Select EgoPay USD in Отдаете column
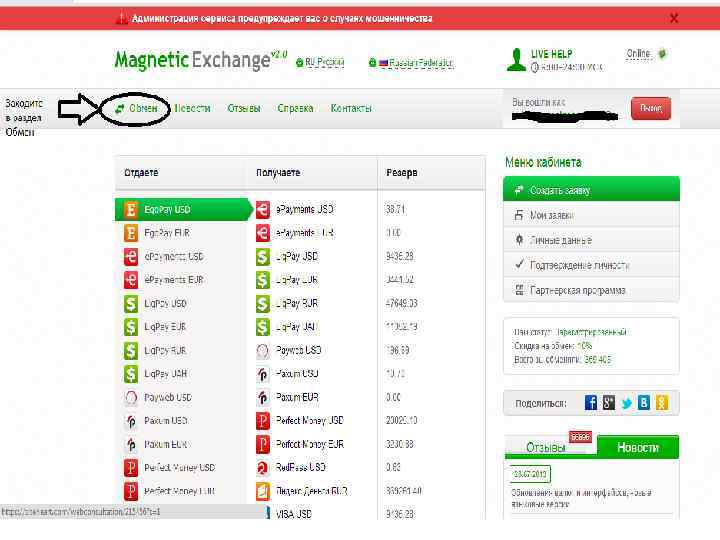720x540 pixels. [182, 209]
